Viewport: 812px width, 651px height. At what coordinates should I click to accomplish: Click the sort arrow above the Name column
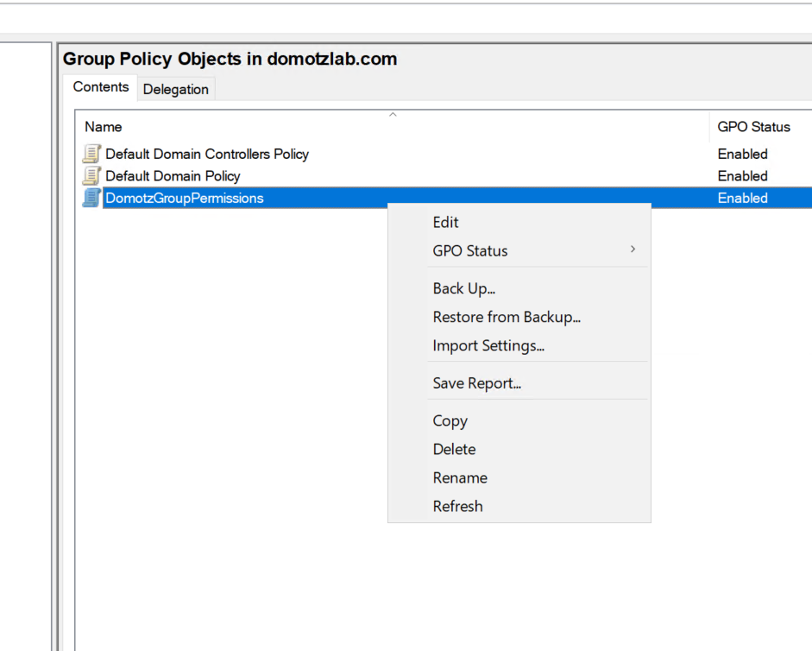click(x=393, y=114)
